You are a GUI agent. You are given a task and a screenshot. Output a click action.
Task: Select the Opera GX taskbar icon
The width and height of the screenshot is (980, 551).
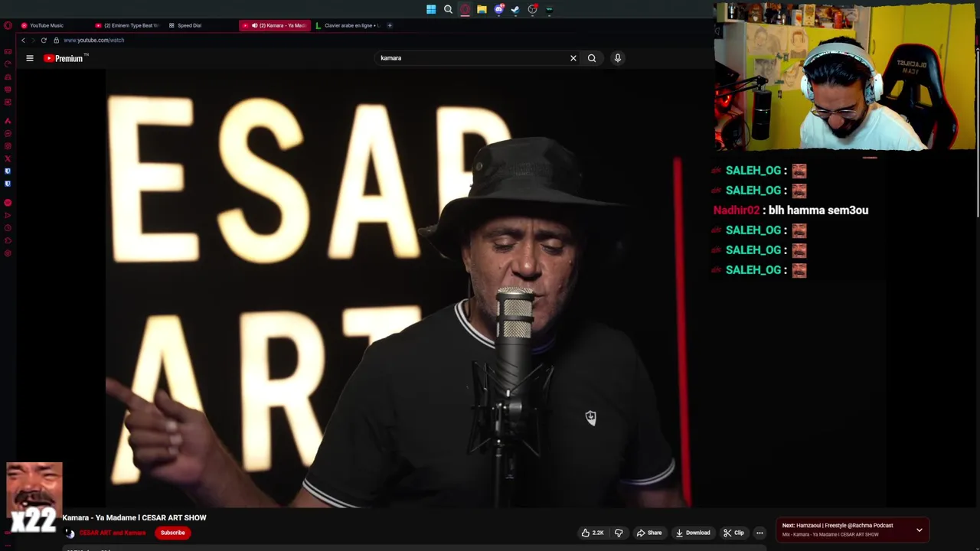coord(465,10)
